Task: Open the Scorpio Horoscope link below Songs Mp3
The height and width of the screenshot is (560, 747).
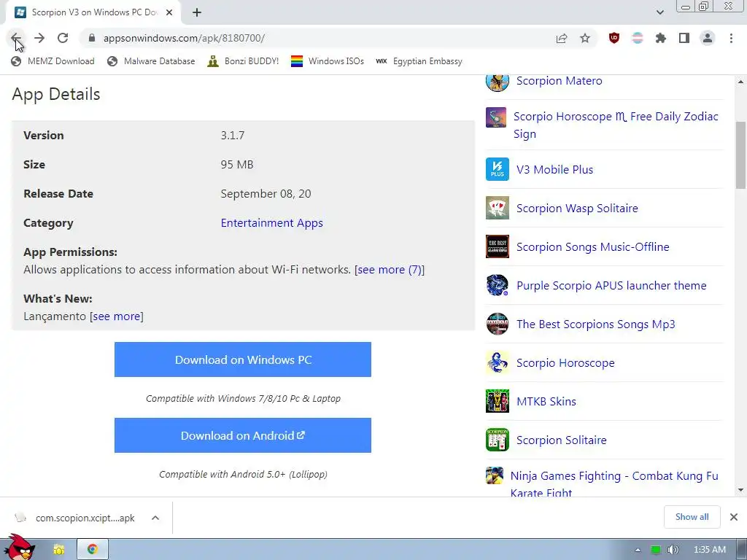Action: point(565,363)
